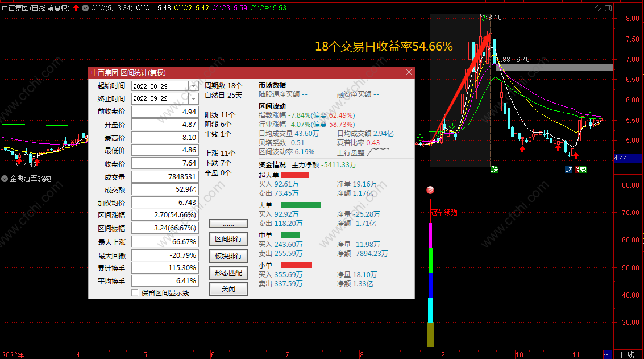Screen dimensions: 644x359
Task: Click the '......' button in dialog
Action: [228, 223]
